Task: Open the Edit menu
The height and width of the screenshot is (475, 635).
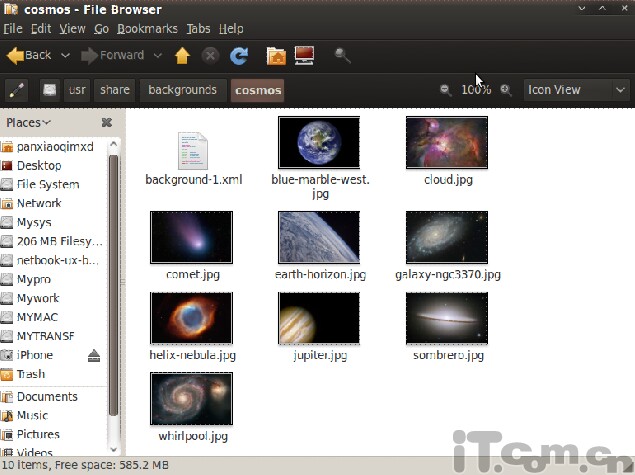Action: (41, 29)
